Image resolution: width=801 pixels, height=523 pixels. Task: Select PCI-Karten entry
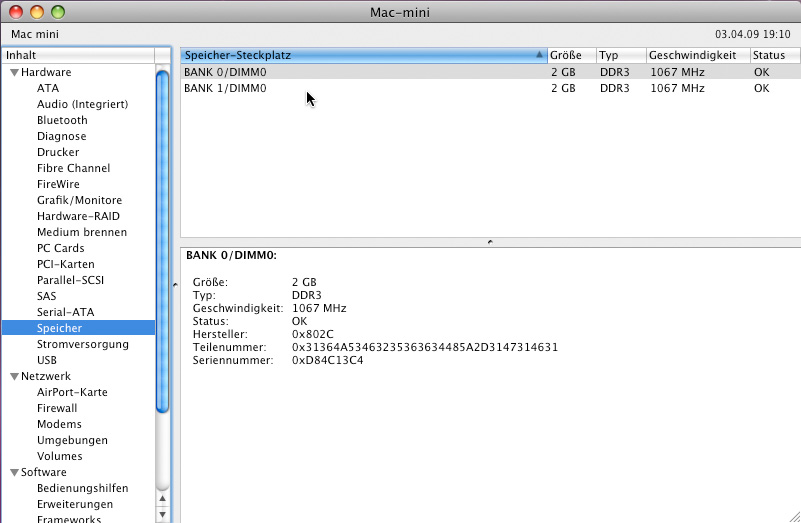65,264
